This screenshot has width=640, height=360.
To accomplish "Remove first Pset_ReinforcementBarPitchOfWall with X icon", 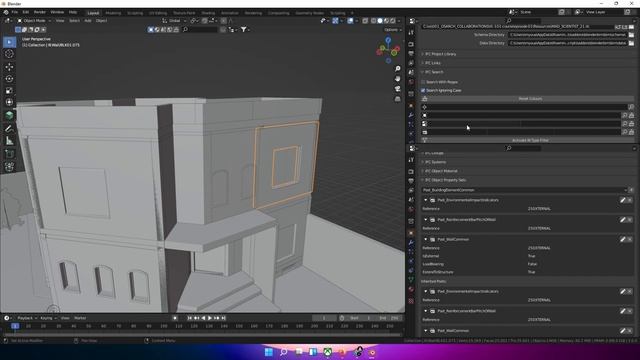I will coord(630,220).
